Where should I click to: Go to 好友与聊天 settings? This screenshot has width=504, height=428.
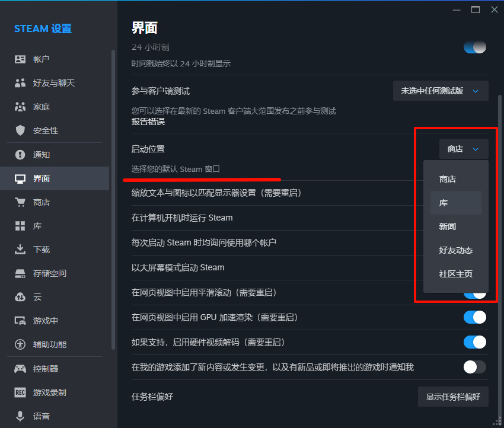coord(55,83)
